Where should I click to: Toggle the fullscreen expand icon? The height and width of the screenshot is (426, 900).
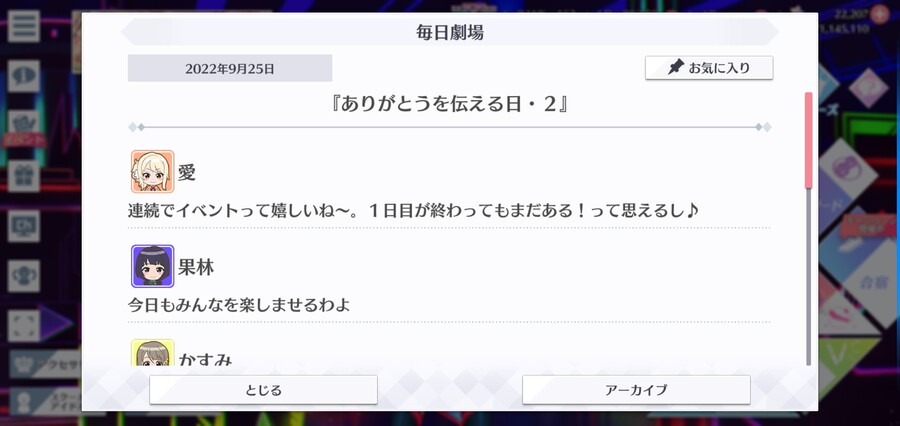24,326
